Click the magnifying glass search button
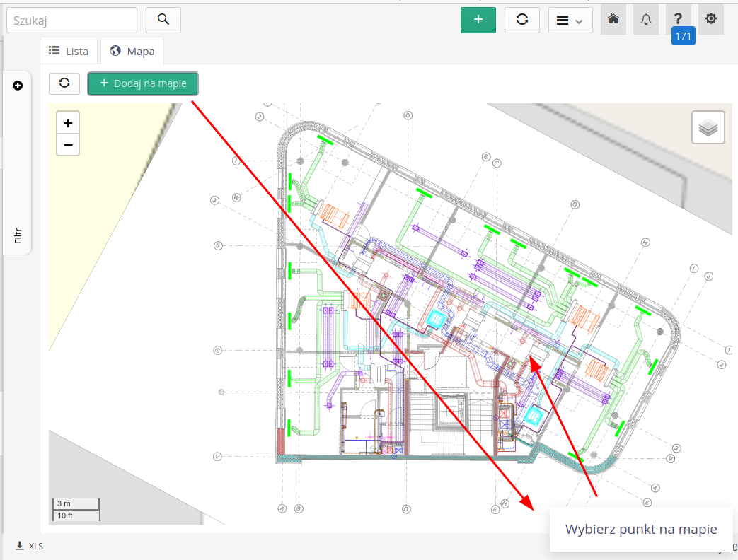Viewport: 738px width, 560px height. coord(163,20)
